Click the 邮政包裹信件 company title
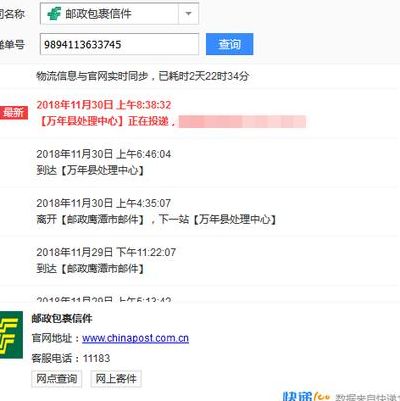Viewport: 400px width, 401px height. click(62, 319)
